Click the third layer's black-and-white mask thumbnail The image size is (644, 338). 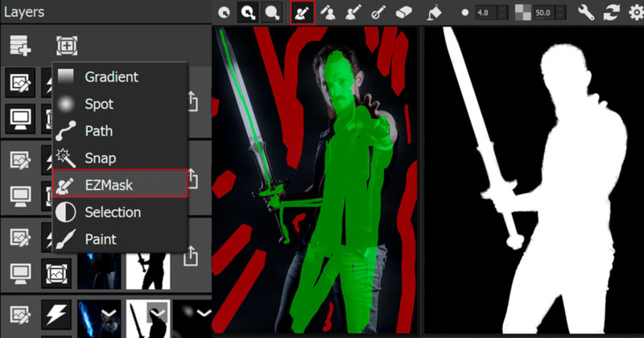[x=148, y=271]
